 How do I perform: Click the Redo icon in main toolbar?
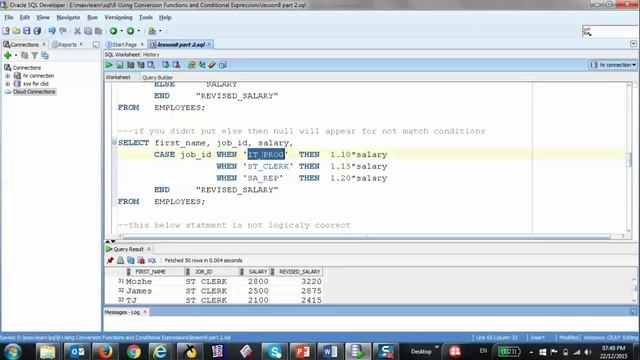click(63, 31)
